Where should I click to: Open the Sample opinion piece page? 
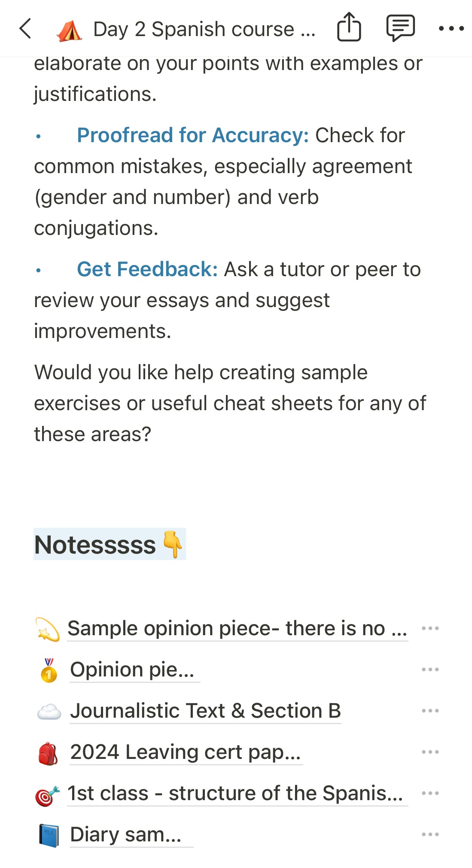click(237, 628)
